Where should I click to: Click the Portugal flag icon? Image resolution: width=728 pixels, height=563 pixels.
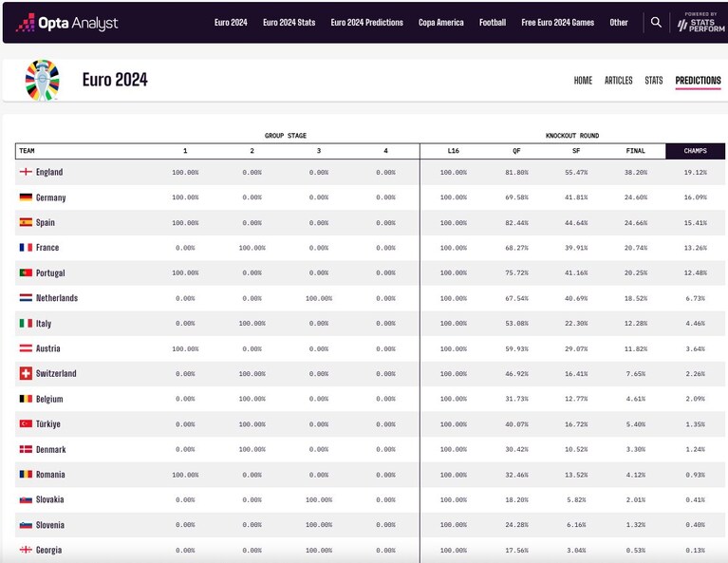point(26,272)
